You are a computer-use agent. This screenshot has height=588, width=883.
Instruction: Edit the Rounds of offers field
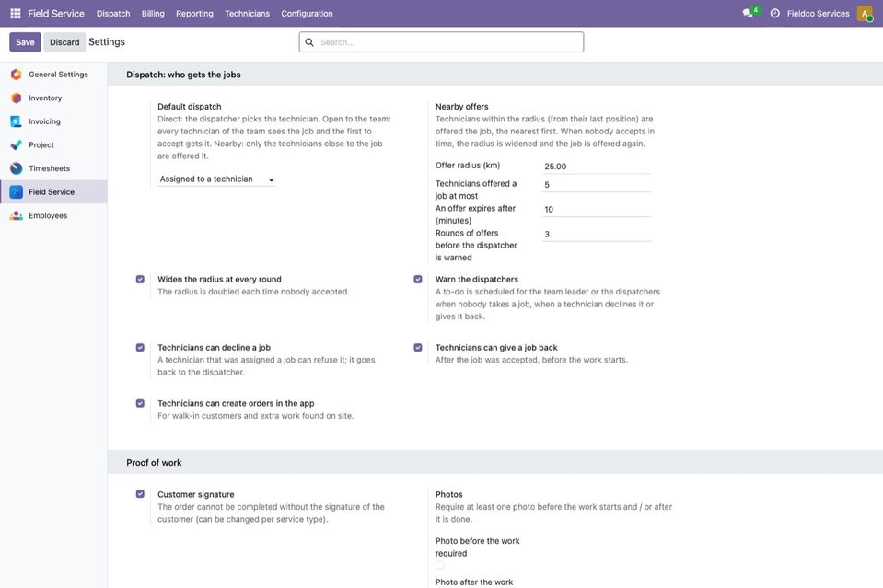(597, 234)
